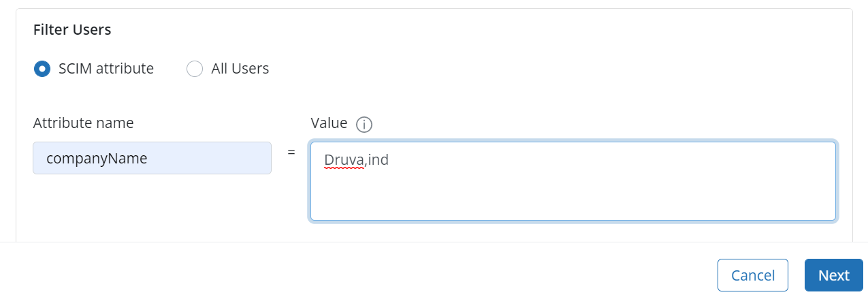This screenshot has height=301, width=868.
Task: Click the comma between Druva and ind
Action: (366, 162)
